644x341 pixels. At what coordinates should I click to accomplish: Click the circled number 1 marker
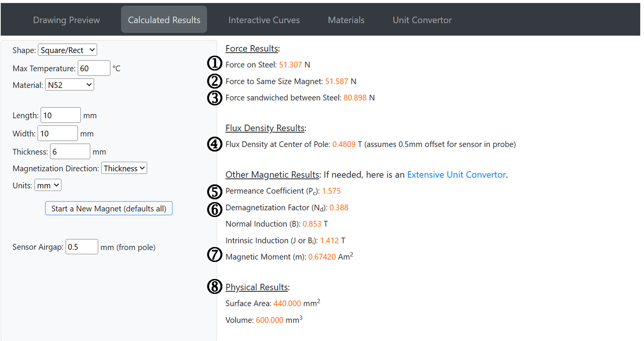point(214,63)
